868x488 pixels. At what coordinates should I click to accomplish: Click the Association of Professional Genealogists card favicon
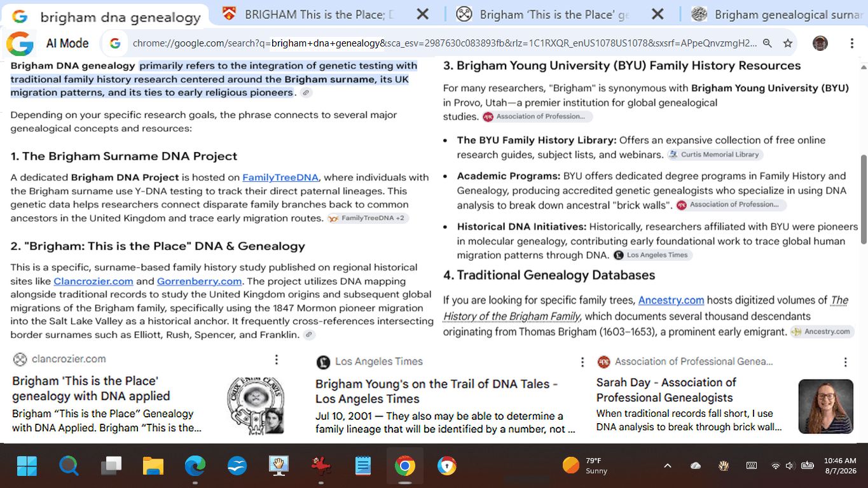[x=603, y=361]
